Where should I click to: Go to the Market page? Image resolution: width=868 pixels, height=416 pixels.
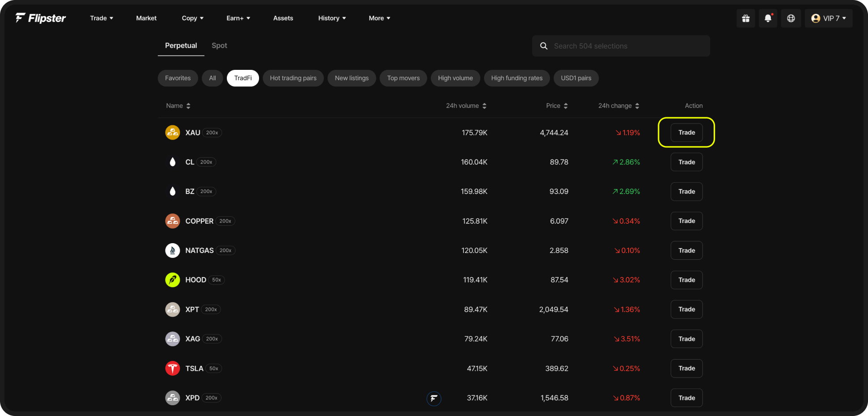[146, 18]
